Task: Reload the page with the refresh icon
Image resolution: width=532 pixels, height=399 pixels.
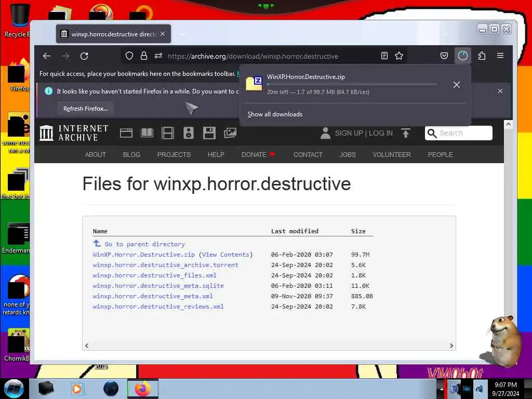Action: 84,56
